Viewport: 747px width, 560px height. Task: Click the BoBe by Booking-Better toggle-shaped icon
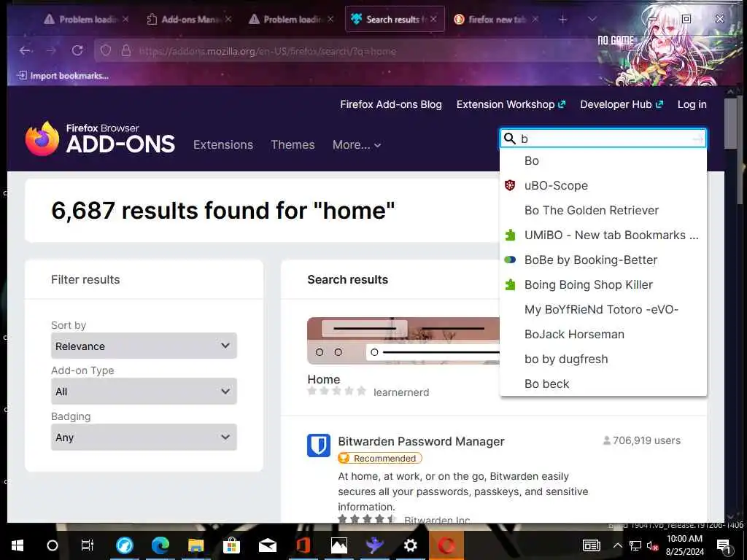click(x=510, y=260)
